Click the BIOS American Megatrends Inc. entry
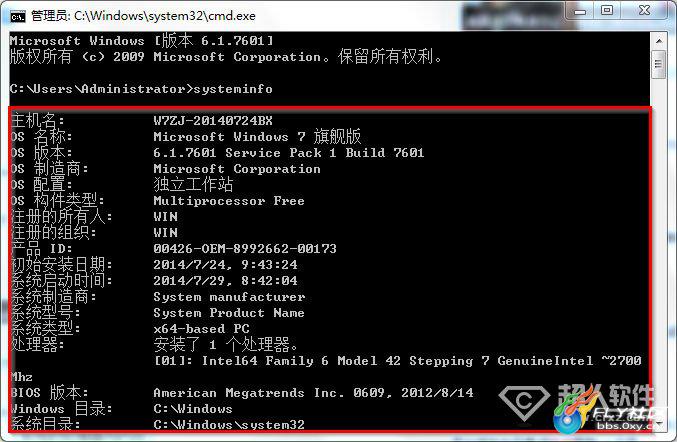Image resolution: width=677 pixels, height=442 pixels. 313,393
